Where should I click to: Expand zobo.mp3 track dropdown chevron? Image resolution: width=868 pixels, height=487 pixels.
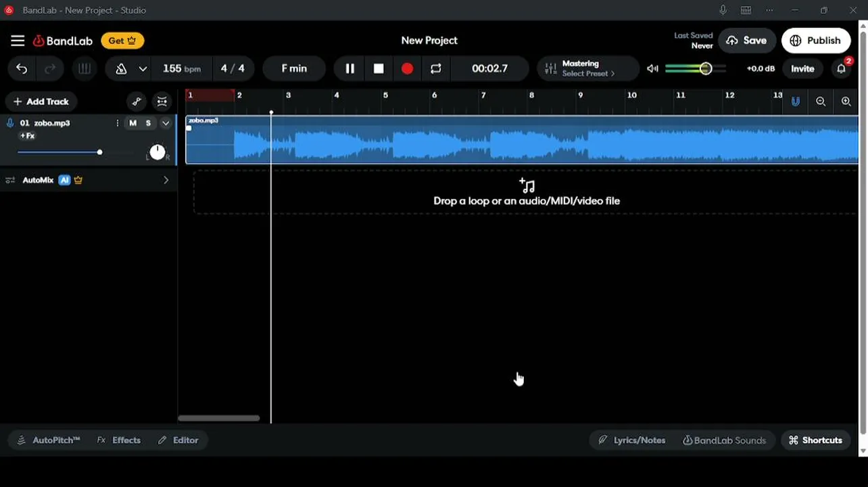[166, 123]
